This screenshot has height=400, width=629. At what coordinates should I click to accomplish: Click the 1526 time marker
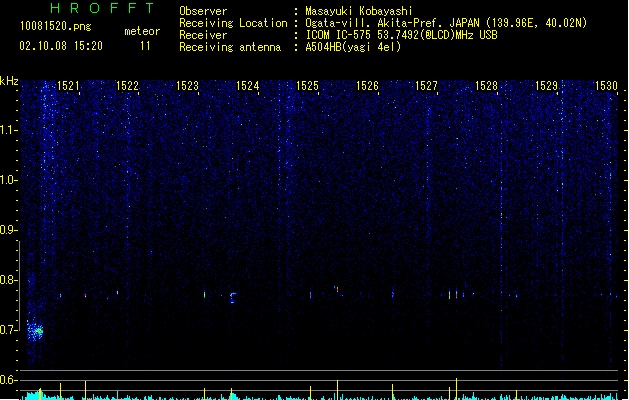367,86
